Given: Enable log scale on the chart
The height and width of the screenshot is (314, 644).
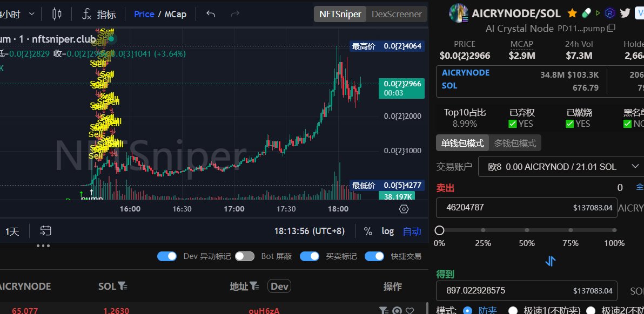Looking at the screenshot, I should 388,231.
